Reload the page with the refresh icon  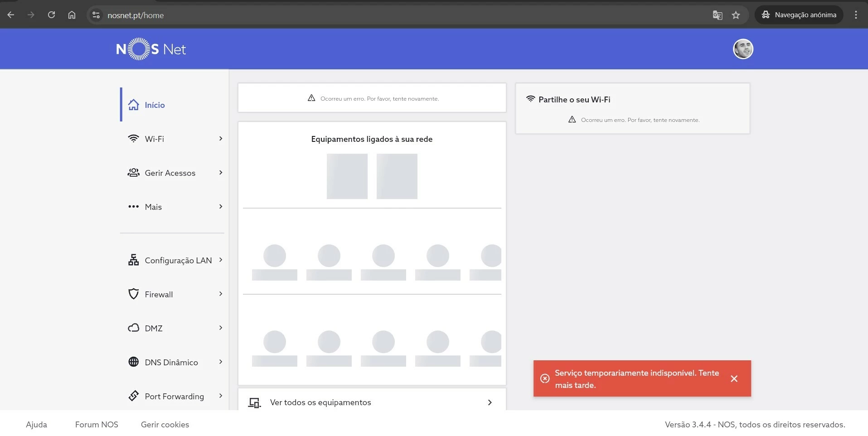click(x=51, y=15)
